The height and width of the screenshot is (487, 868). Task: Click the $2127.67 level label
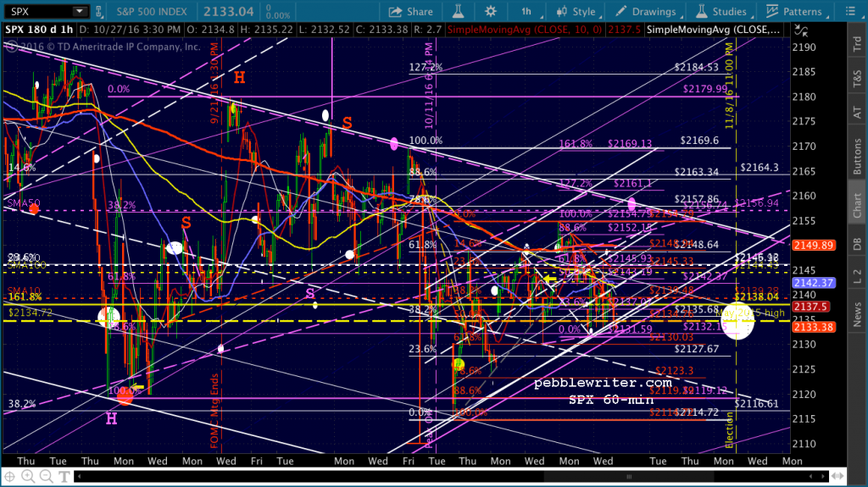pos(697,349)
